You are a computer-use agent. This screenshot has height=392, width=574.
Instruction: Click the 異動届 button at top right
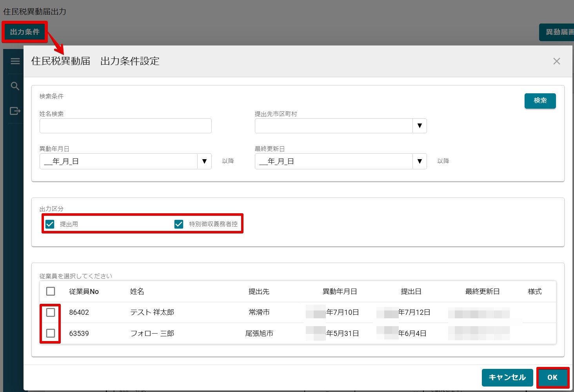(x=557, y=32)
